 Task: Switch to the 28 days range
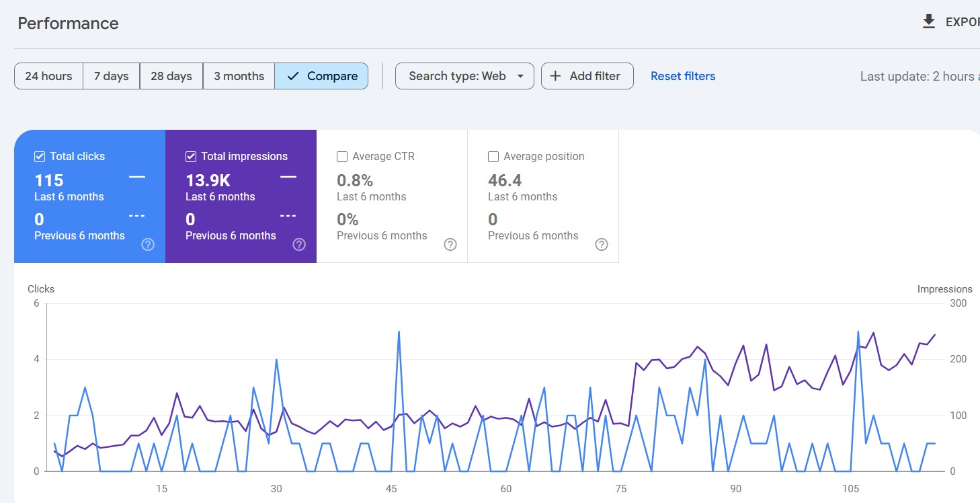(x=171, y=76)
